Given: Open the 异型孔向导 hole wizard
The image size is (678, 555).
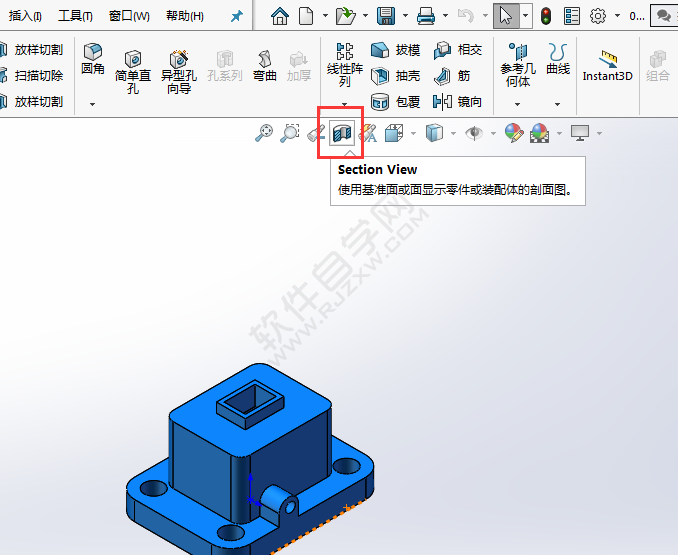Looking at the screenshot, I should (179, 72).
